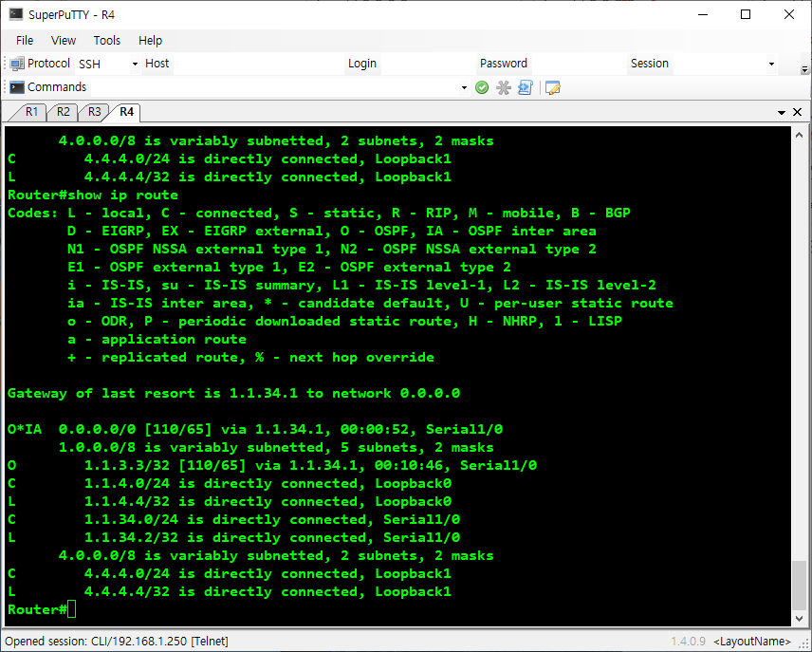812x652 pixels.
Task: Switch to the R3 tab
Action: (x=94, y=112)
